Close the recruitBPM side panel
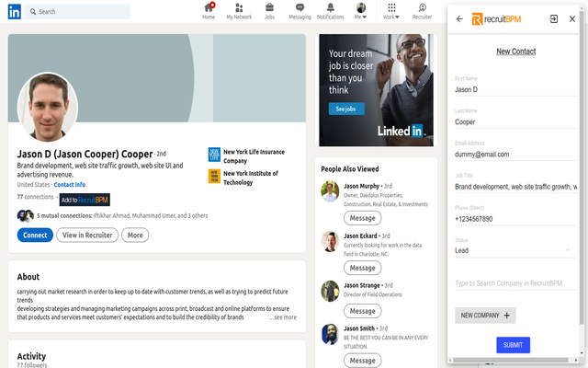This screenshot has height=368, width=588. [x=572, y=18]
